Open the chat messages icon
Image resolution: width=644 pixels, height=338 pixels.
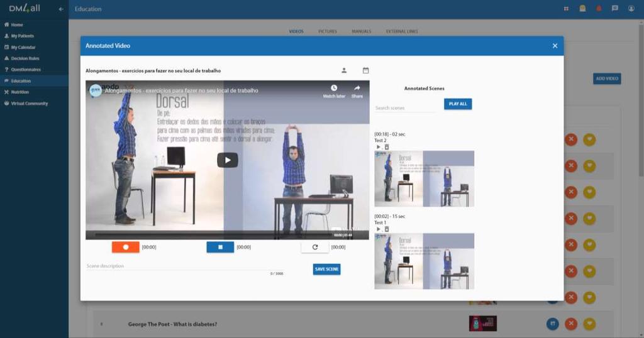point(615,9)
